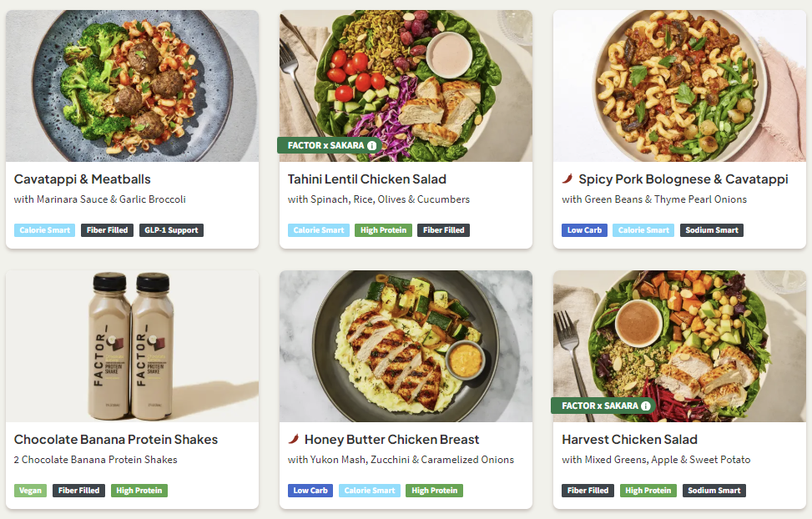Click Low Carb tag on Spicy Pork Bolognese
The width and height of the screenshot is (812, 519).
[x=584, y=230]
